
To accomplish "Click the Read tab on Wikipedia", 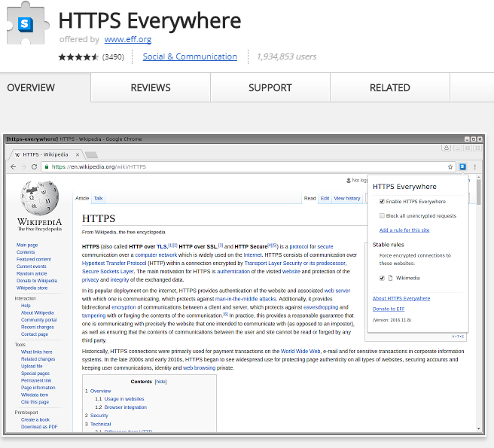I will [310, 198].
